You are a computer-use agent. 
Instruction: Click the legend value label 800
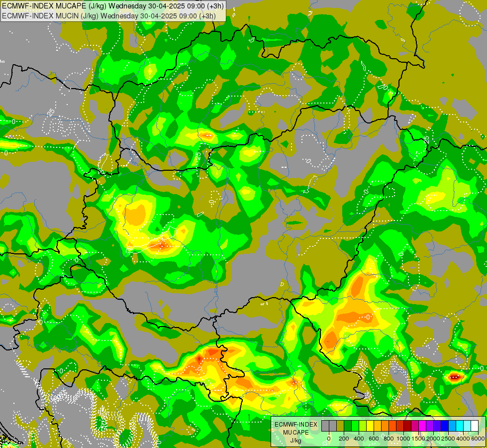[x=389, y=439]
